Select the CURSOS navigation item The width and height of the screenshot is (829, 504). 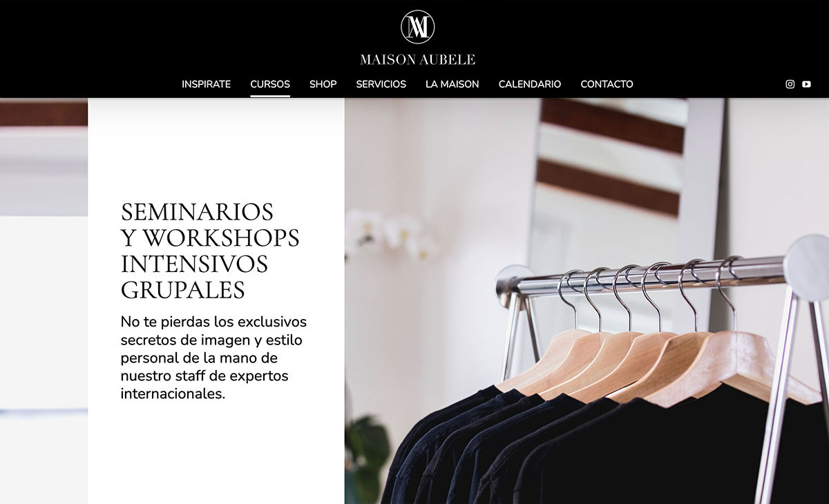point(270,84)
